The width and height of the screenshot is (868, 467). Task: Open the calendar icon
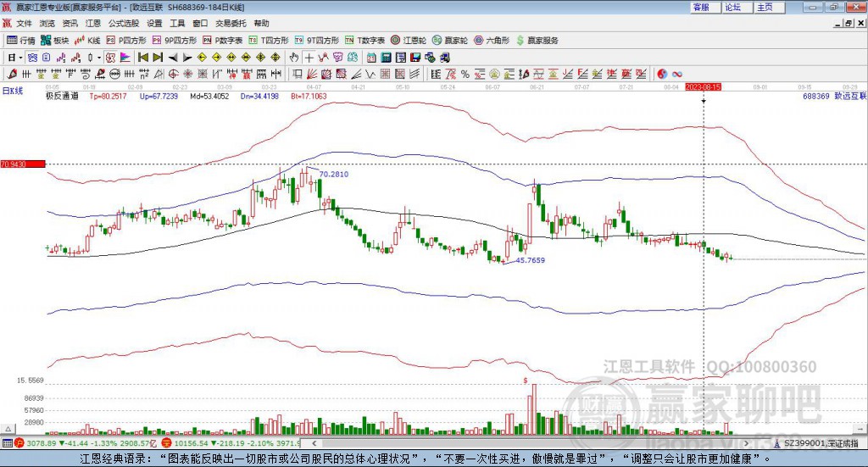click(x=371, y=58)
